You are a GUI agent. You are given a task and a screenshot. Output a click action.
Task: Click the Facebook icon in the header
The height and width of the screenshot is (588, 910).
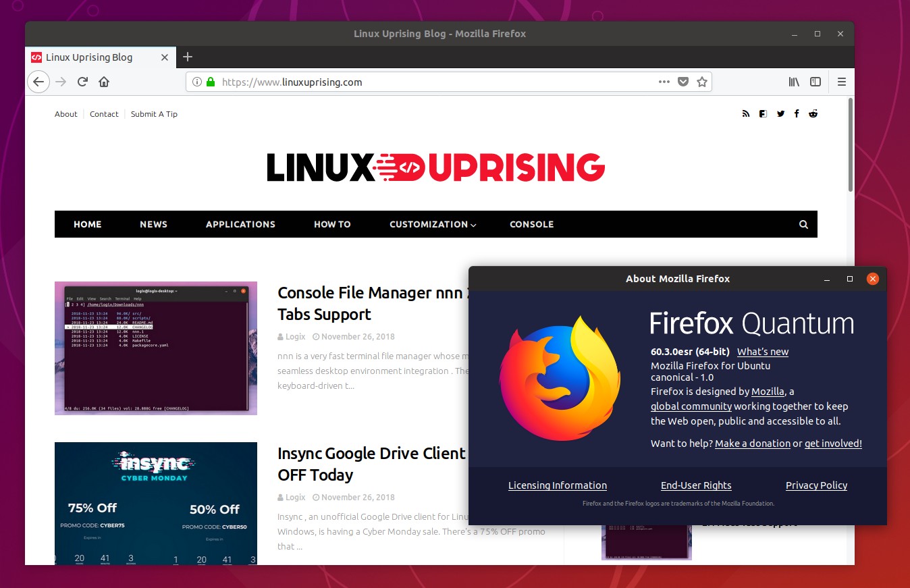[x=797, y=113]
